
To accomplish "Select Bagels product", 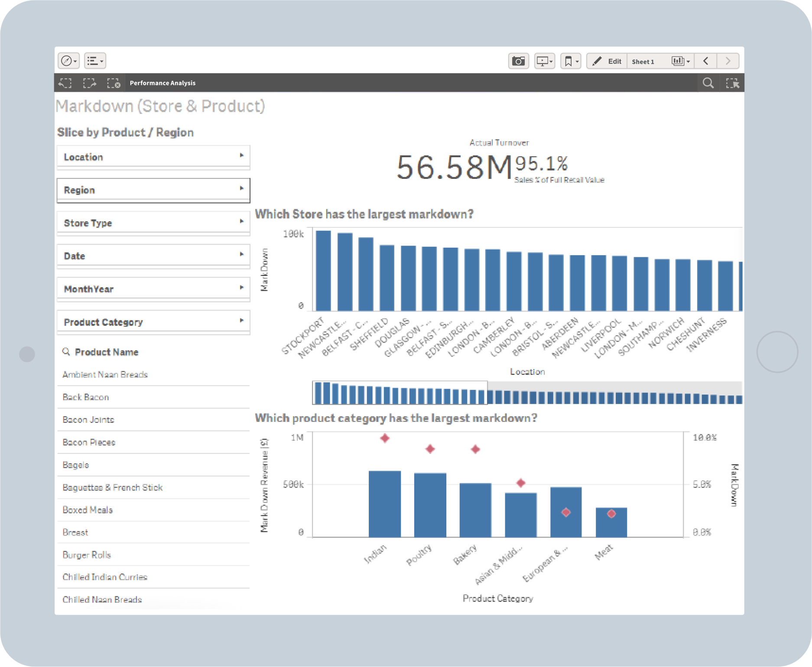I will [153, 465].
